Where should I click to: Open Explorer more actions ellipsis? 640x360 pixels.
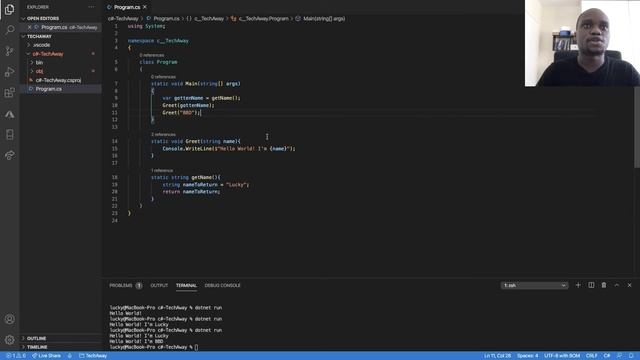click(x=91, y=7)
